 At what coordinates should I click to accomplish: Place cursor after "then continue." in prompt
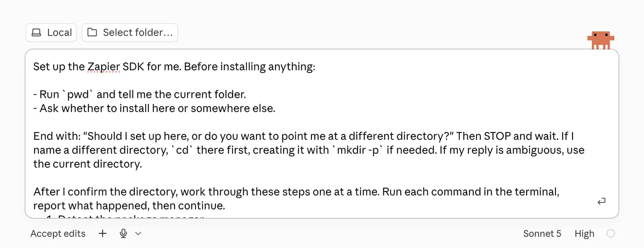[225, 206]
